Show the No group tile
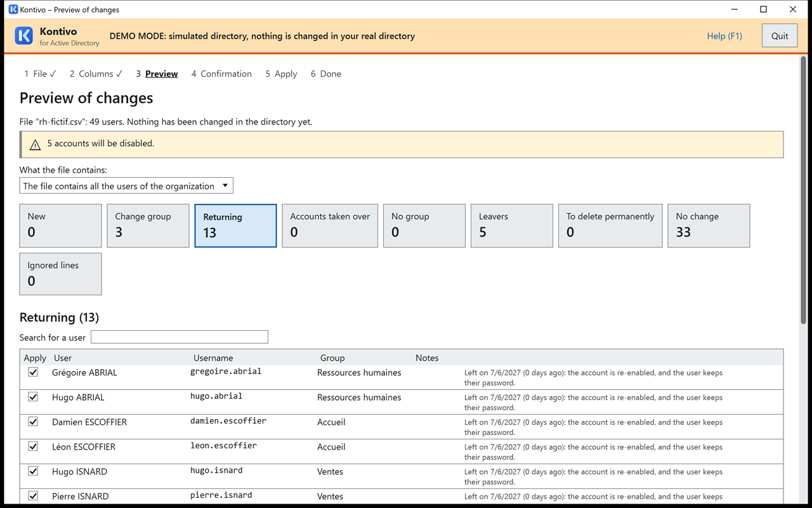Viewport: 812px width, 508px height. (x=424, y=225)
